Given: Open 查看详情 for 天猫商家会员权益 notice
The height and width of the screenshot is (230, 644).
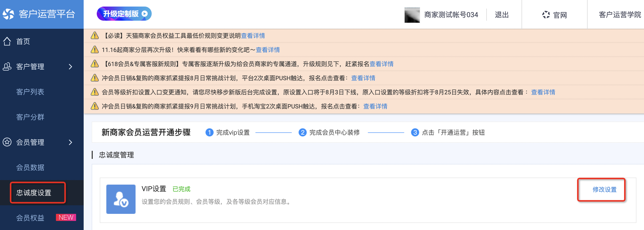Looking at the screenshot, I should pyautogui.click(x=253, y=36).
